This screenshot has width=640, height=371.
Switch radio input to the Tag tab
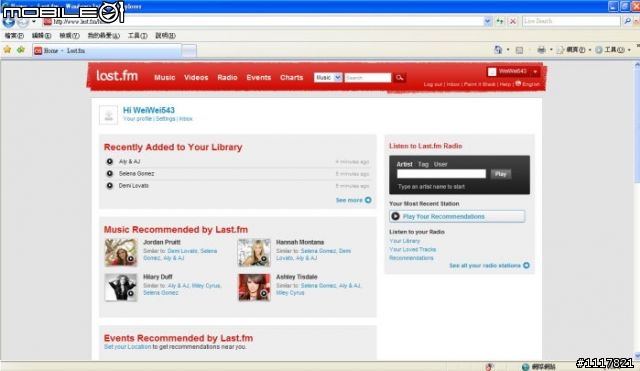coord(423,164)
